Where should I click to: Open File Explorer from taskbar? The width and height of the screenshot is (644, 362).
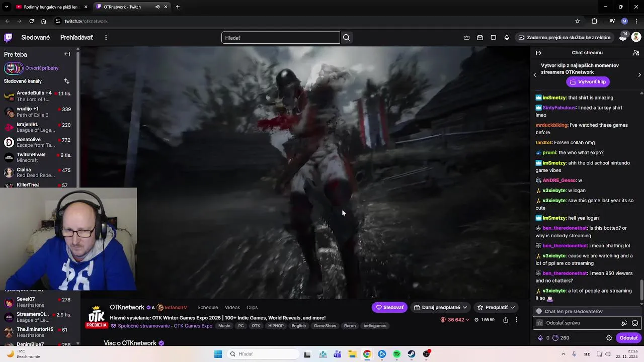pos(352,354)
